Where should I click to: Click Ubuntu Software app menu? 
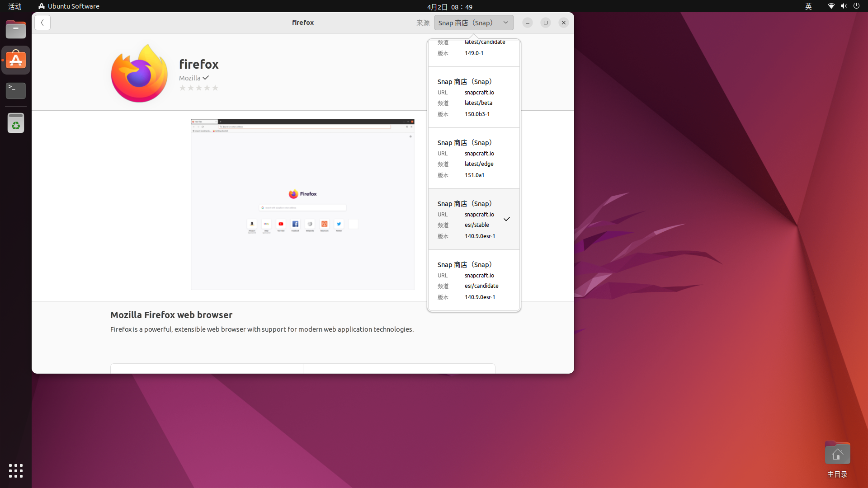click(x=69, y=6)
